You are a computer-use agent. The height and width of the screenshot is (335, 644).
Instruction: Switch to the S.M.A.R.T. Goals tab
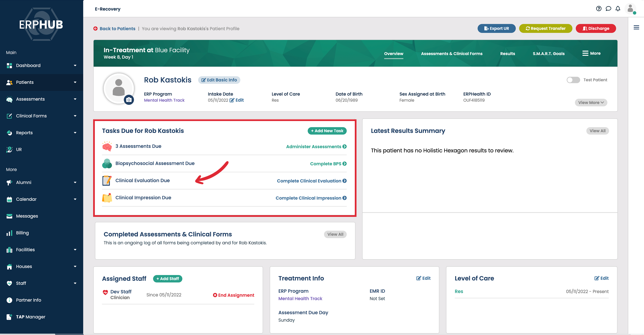(x=548, y=54)
